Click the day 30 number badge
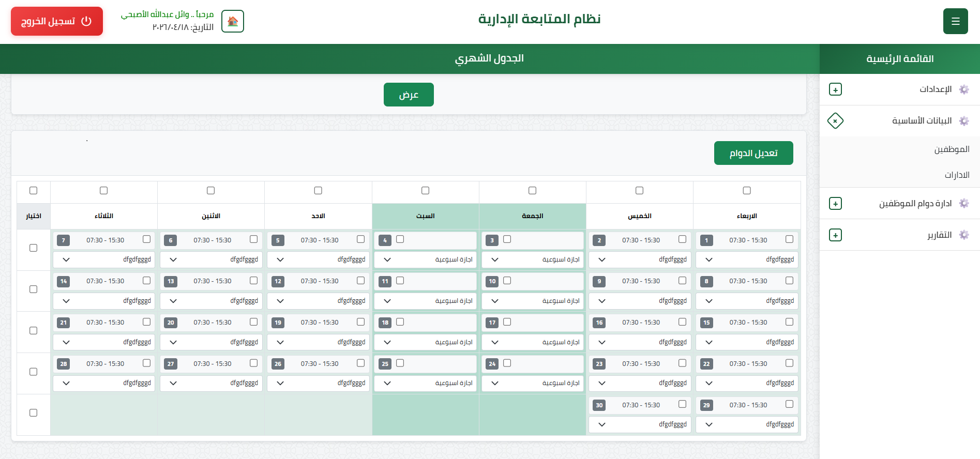Viewport: 980px width, 459px height. [x=599, y=405]
